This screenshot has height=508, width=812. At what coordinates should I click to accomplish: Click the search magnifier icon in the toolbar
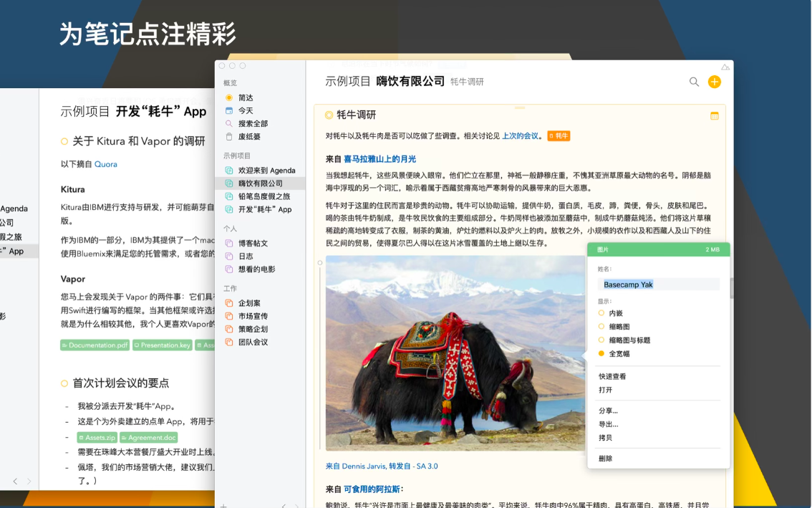[x=694, y=82]
